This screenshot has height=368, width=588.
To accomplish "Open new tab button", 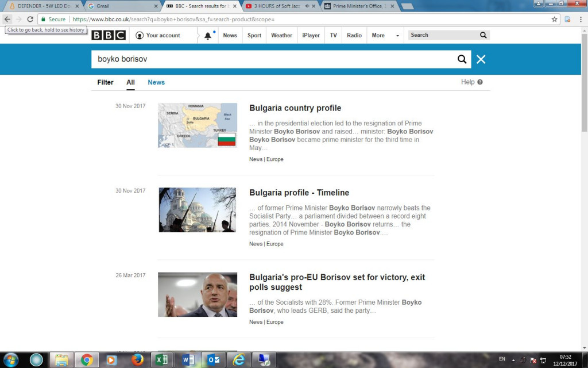I will pos(408,6).
